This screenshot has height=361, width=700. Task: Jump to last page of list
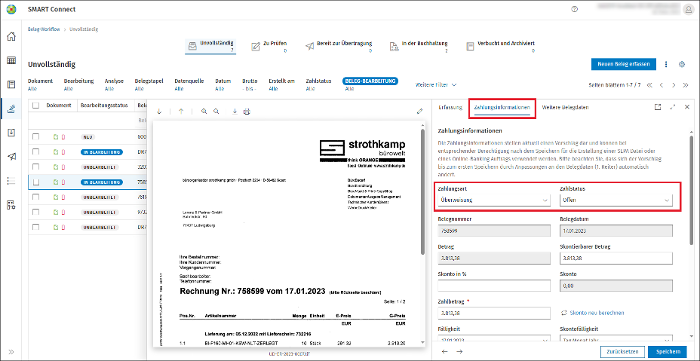(x=686, y=85)
